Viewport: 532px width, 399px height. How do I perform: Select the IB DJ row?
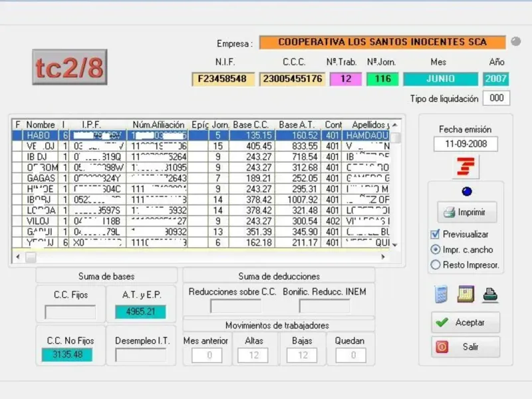(x=201, y=157)
